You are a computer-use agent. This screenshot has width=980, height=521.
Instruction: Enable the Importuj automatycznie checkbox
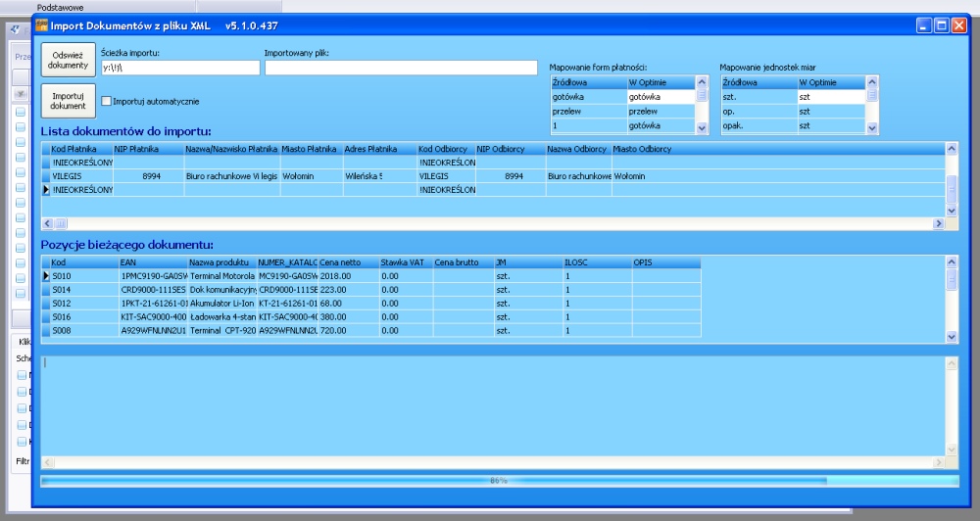click(x=107, y=101)
